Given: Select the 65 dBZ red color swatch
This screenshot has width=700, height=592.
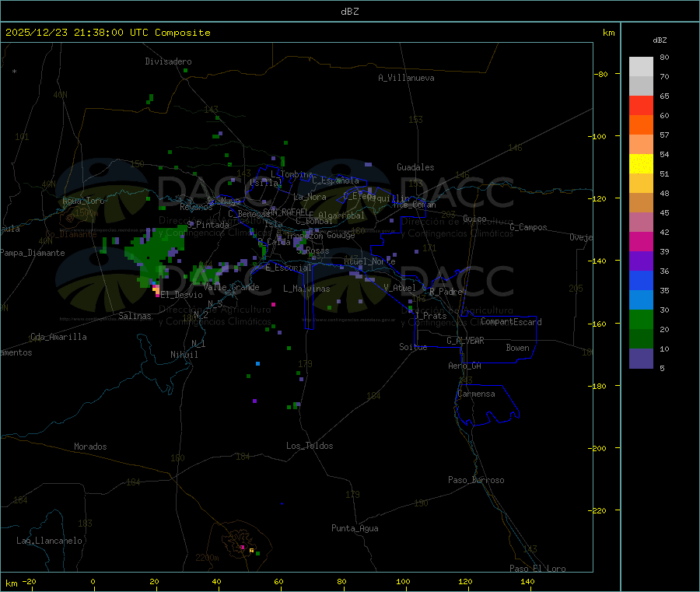Looking at the screenshot, I should click(x=641, y=105).
